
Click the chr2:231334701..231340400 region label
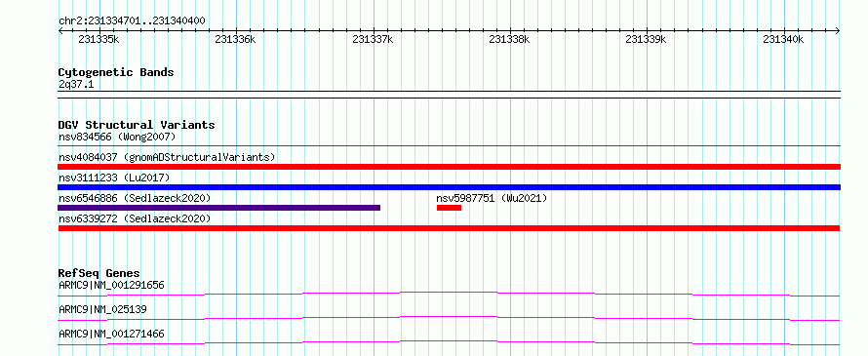132,21
